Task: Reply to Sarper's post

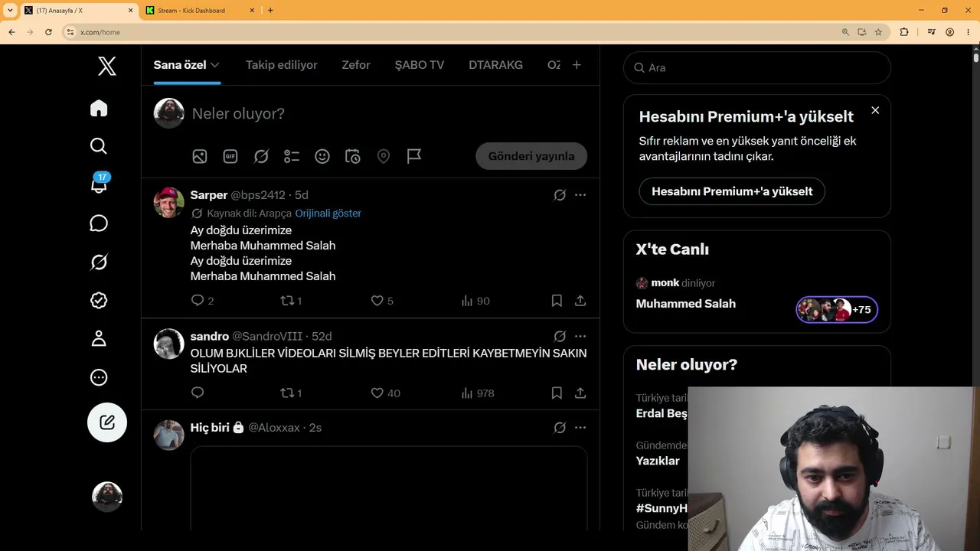Action: (198, 301)
